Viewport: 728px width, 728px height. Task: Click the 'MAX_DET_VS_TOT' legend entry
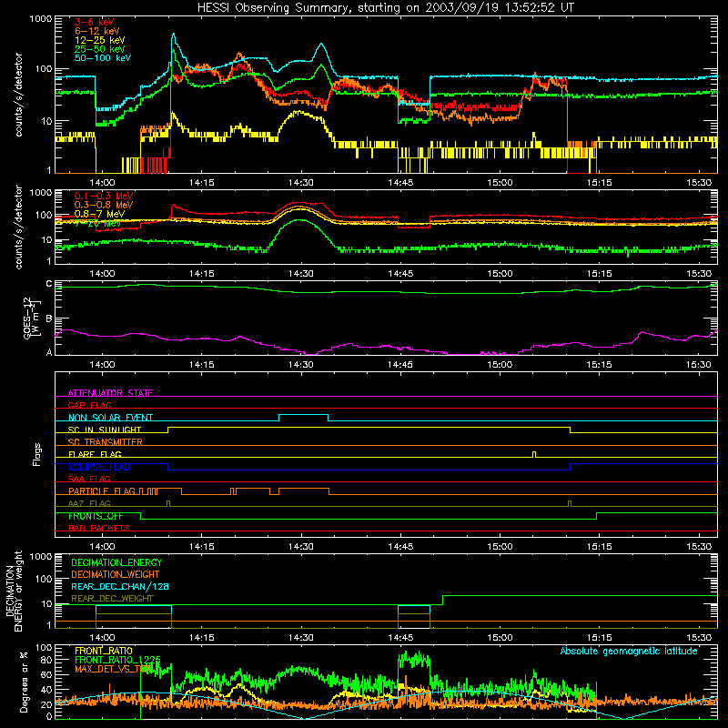(113, 669)
